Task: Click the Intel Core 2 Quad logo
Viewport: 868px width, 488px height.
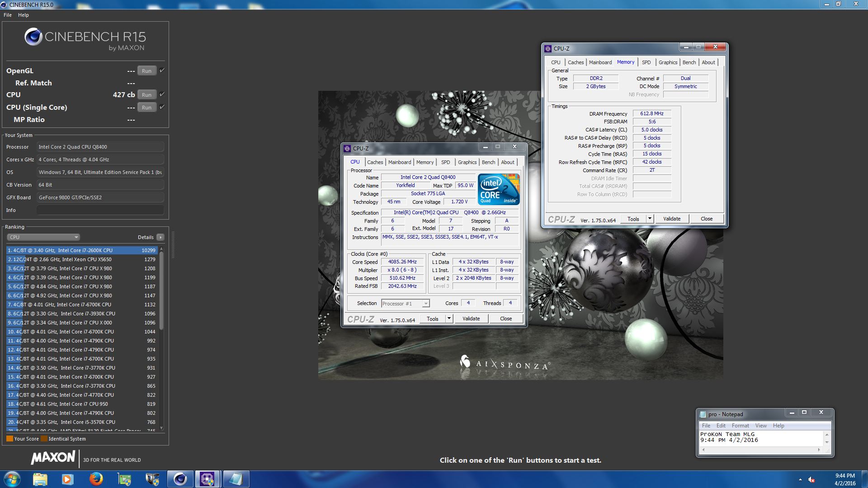Action: pyautogui.click(x=499, y=189)
